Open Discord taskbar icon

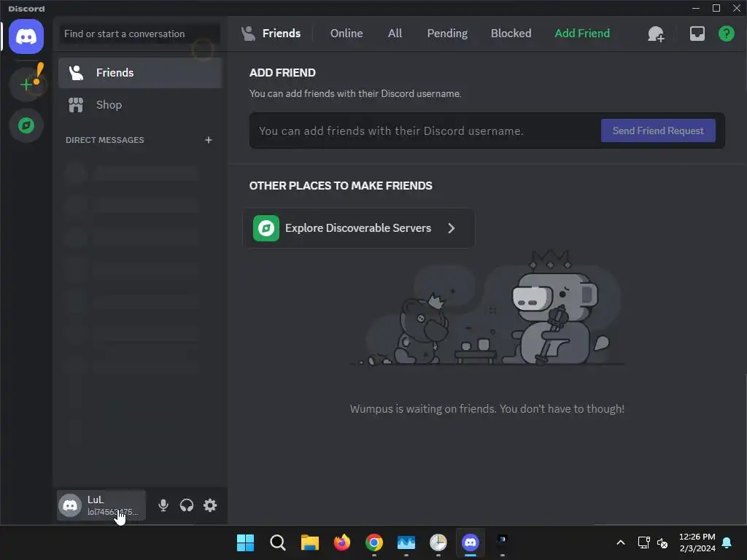pyautogui.click(x=471, y=542)
